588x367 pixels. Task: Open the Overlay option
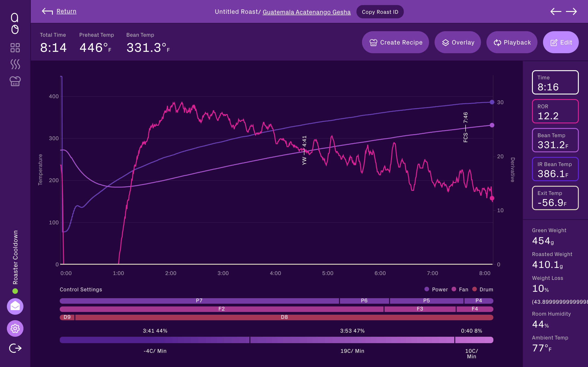tap(458, 42)
